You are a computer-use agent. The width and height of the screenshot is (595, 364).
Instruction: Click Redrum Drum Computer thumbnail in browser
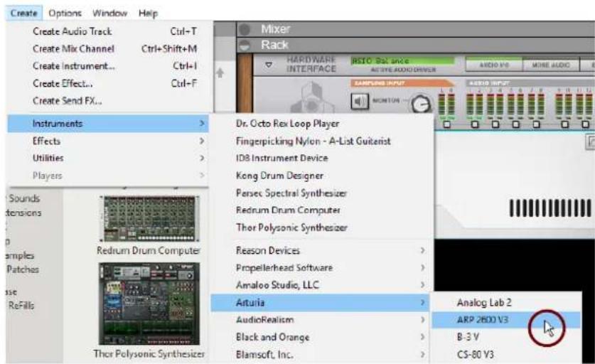[x=149, y=219]
